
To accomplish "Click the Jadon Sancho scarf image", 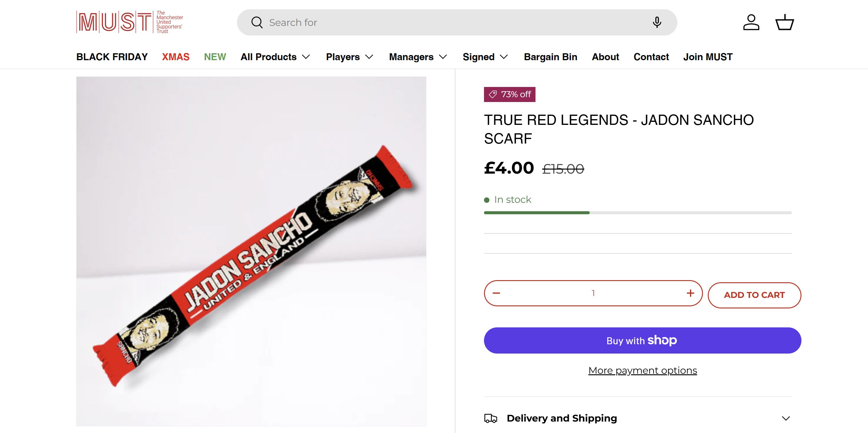I will pos(251,251).
